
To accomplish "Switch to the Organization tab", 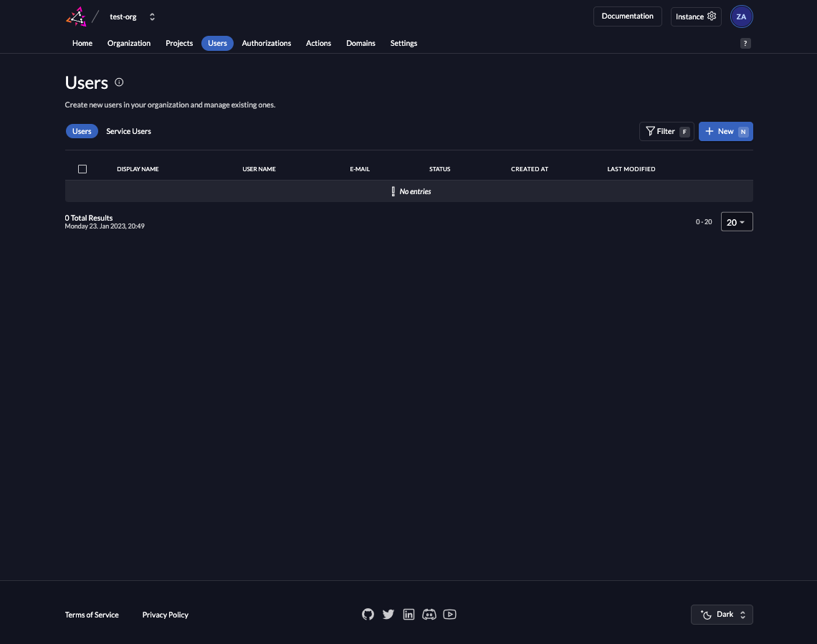I will click(x=129, y=43).
